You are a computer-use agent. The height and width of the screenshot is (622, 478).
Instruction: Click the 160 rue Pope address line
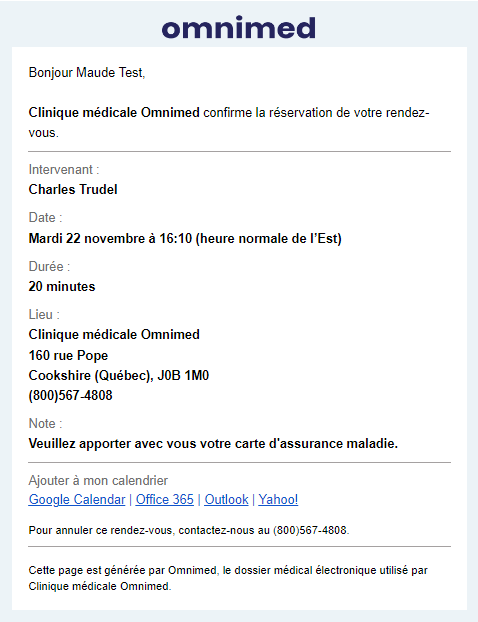[x=68, y=355]
